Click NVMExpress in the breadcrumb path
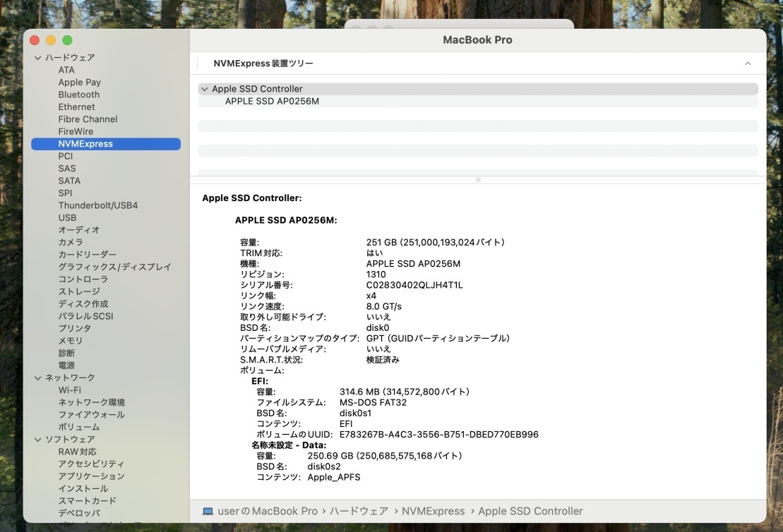 (x=434, y=511)
